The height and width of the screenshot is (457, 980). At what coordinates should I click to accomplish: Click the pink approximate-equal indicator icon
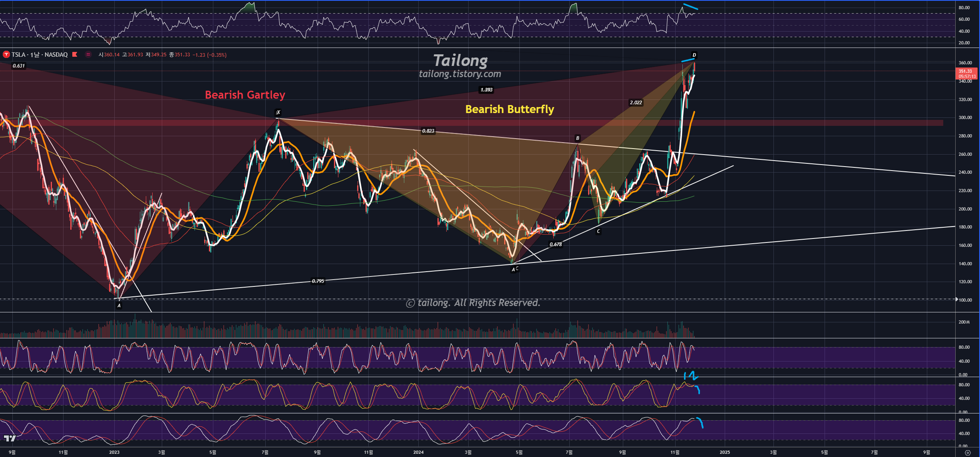pos(88,55)
